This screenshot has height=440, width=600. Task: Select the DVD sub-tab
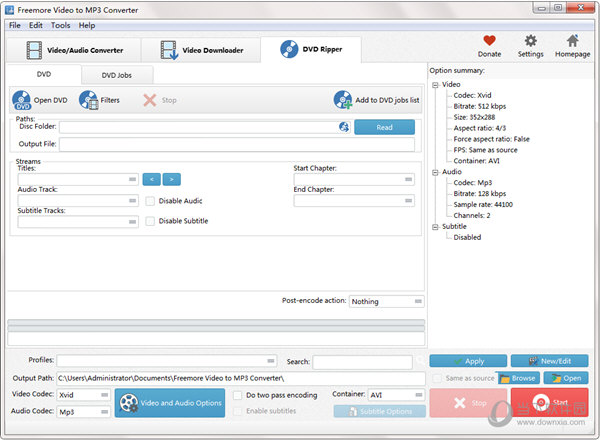(x=44, y=74)
